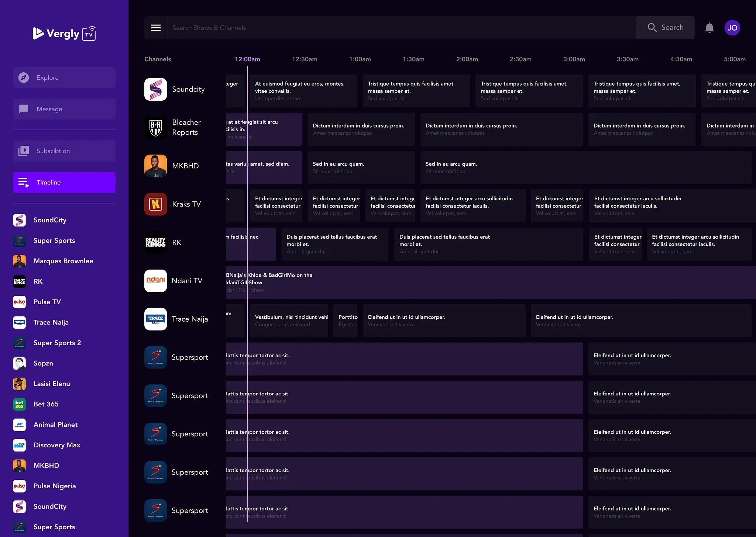This screenshot has width=756, height=537.
Task: Select the 12:00am current time label
Action: (x=247, y=59)
